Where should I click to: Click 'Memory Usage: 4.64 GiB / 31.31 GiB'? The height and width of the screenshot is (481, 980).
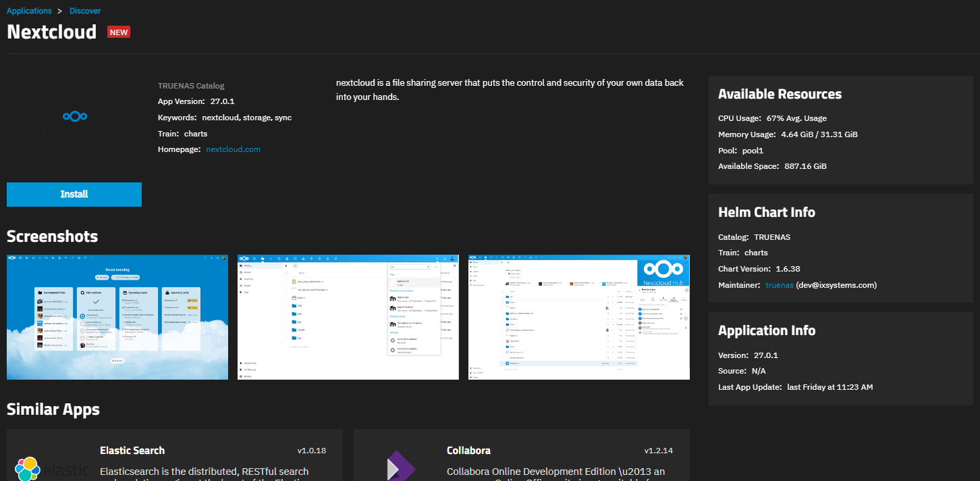click(x=788, y=134)
